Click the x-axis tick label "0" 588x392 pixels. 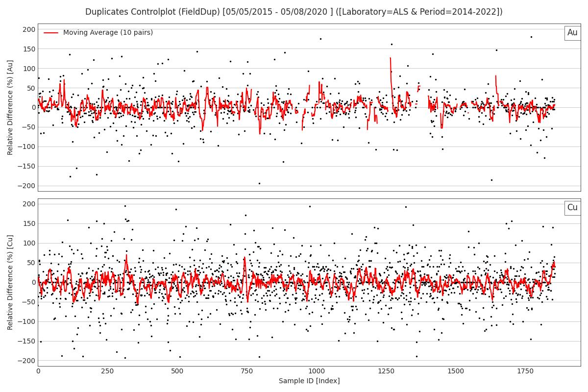tap(38, 371)
